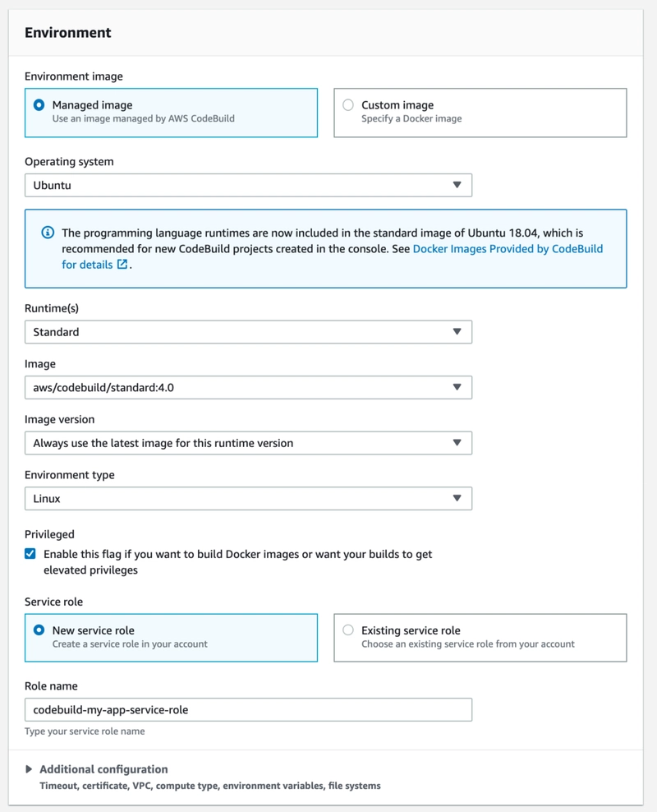The height and width of the screenshot is (812, 657).
Task: Click the "for details" link
Action: 89,265
